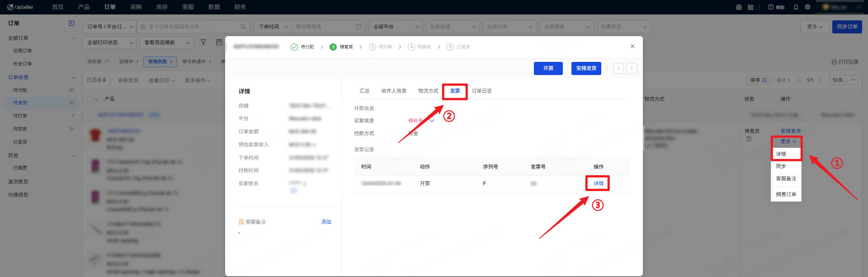Go to previous order with left arrow
This screenshot has width=868, height=277.
(618, 68)
